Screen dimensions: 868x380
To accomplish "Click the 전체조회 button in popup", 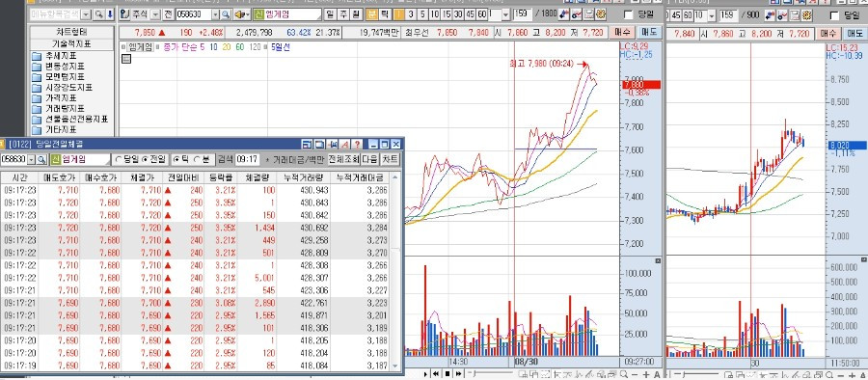I will pos(343,159).
